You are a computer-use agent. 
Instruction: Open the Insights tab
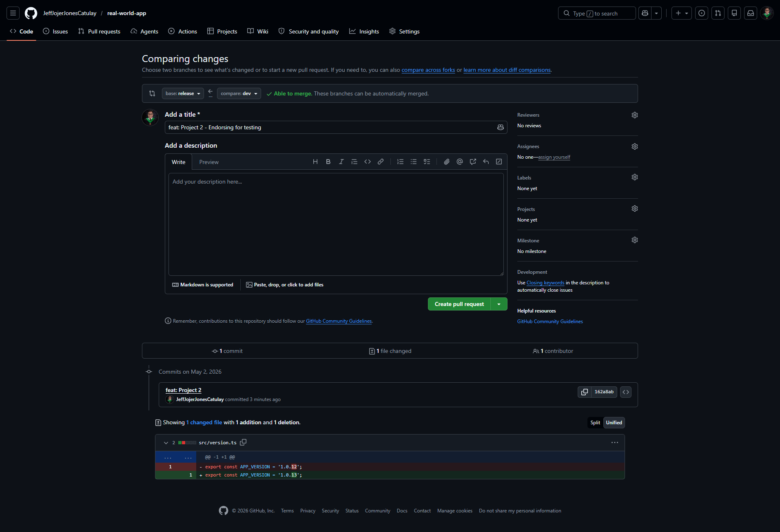pyautogui.click(x=364, y=31)
